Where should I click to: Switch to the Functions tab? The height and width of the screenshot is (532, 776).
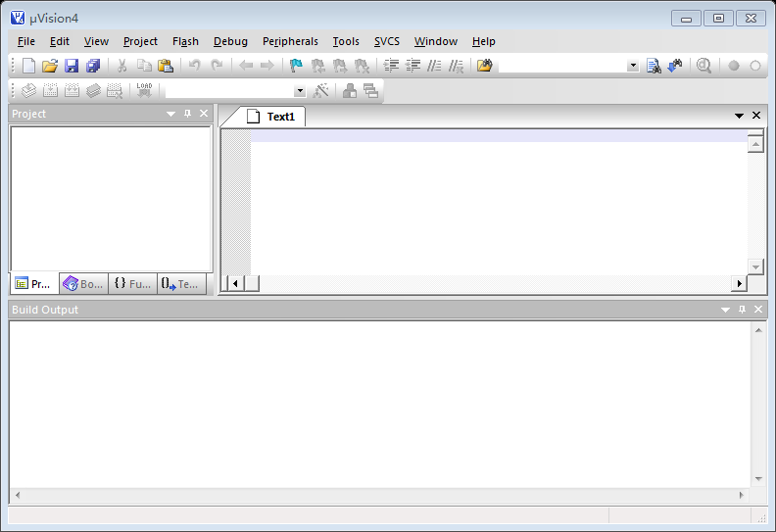(132, 284)
